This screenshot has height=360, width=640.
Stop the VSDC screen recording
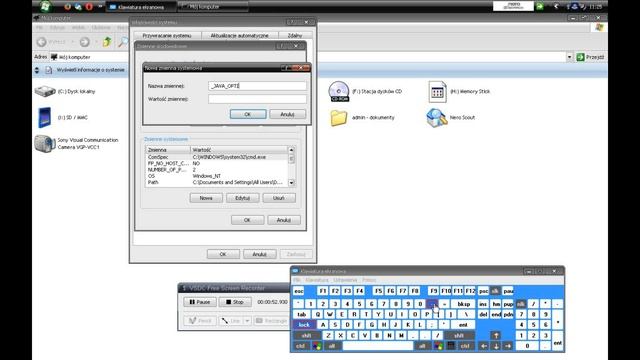pos(235,302)
